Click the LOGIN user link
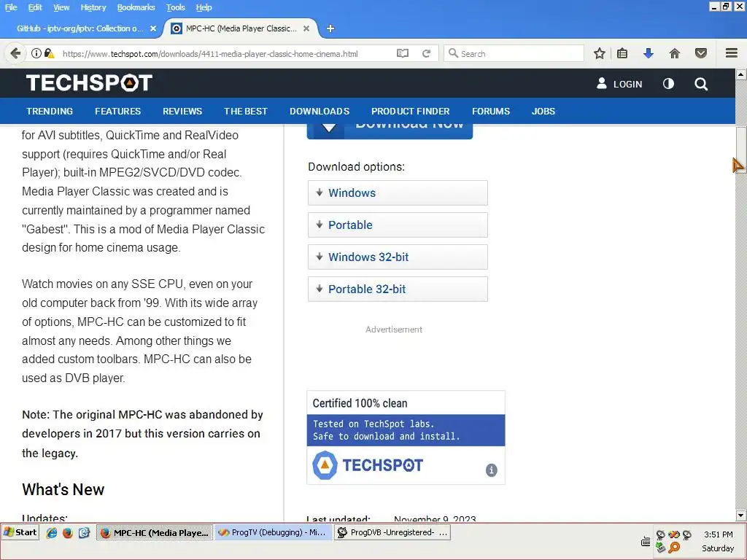Screen dimensions: 747x560 point(619,84)
